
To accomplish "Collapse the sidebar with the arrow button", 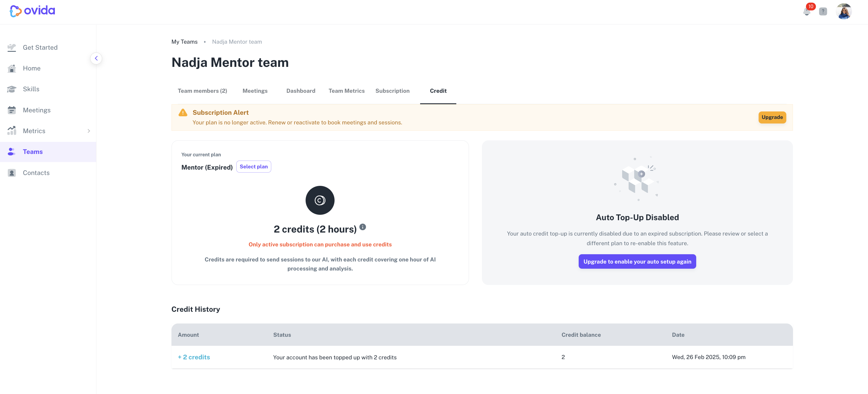I will click(96, 58).
